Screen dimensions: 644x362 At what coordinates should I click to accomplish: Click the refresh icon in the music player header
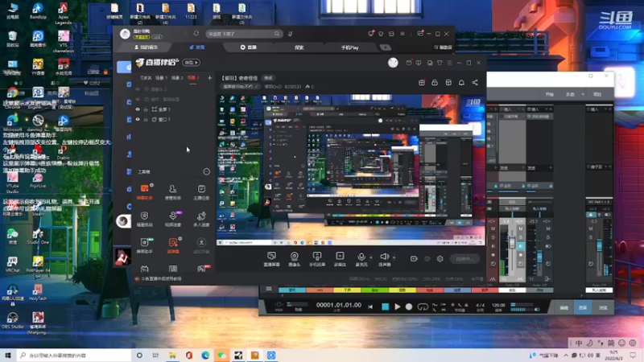(x=196, y=34)
